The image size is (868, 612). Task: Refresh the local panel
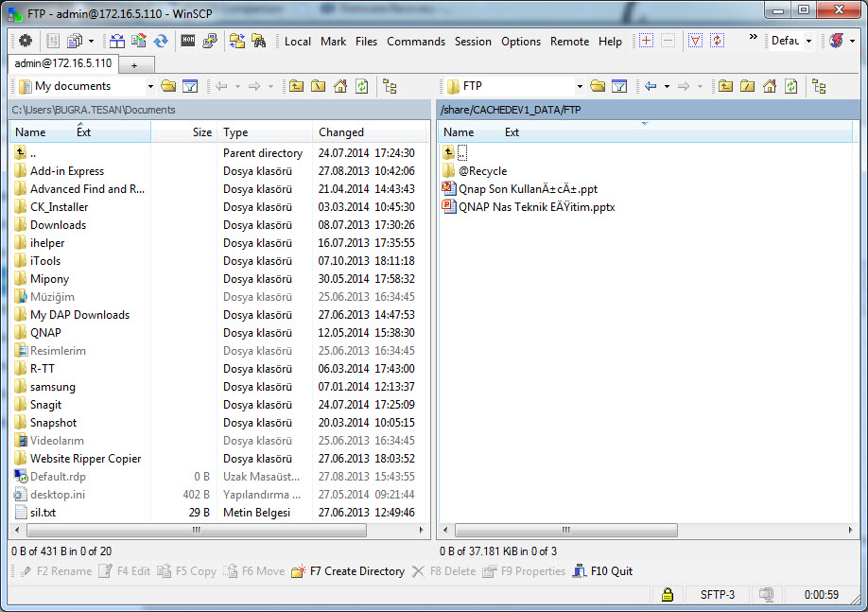362,86
